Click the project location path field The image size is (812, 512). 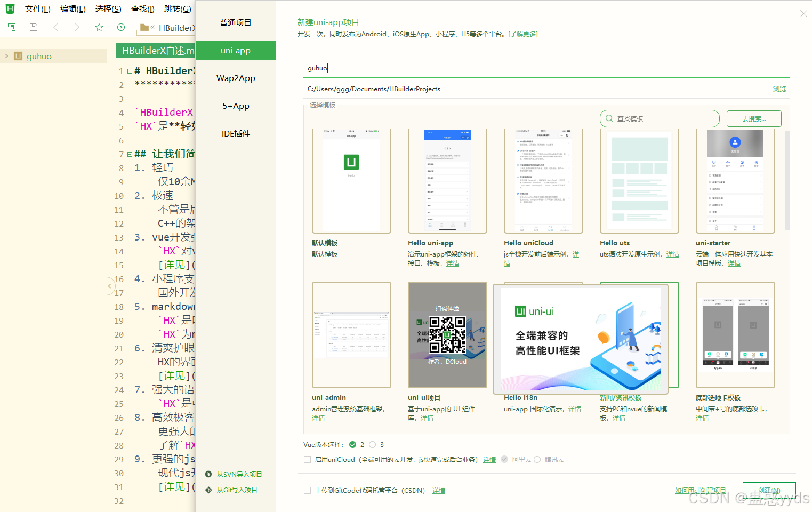pos(537,89)
